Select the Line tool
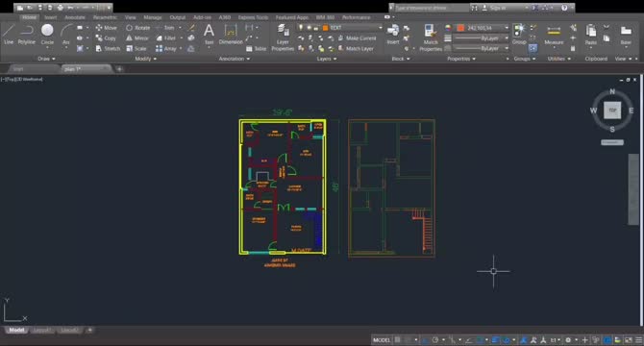This screenshot has width=644, height=346. pos(9,34)
